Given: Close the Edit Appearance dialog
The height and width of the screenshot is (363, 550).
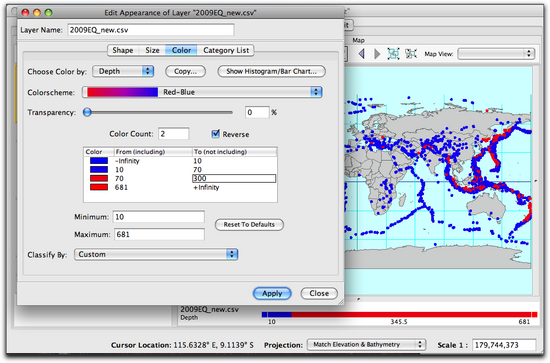Looking at the screenshot, I should [x=319, y=293].
